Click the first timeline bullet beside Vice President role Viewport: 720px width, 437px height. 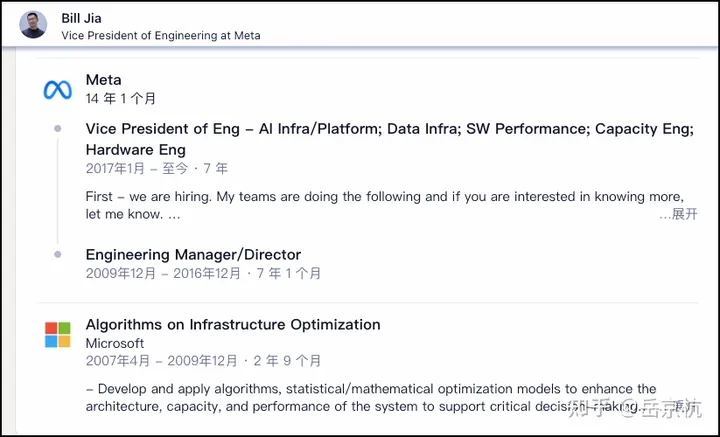(58, 129)
